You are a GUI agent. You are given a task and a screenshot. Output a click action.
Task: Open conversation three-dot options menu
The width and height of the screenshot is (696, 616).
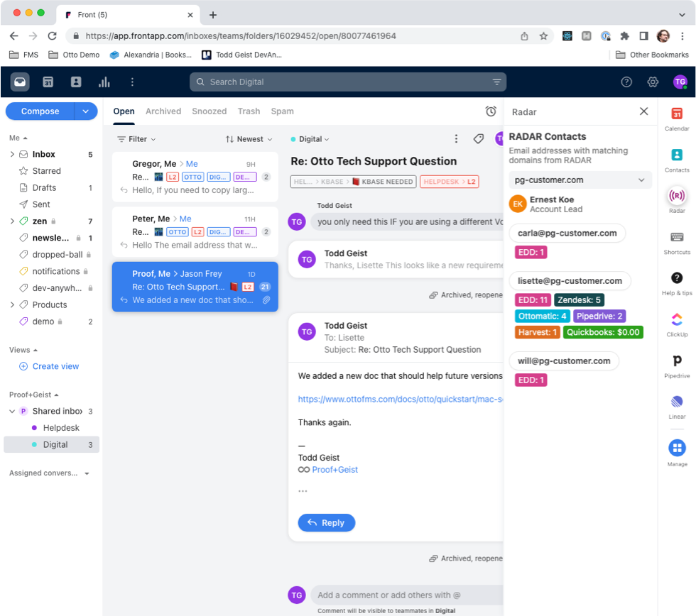pos(456,139)
